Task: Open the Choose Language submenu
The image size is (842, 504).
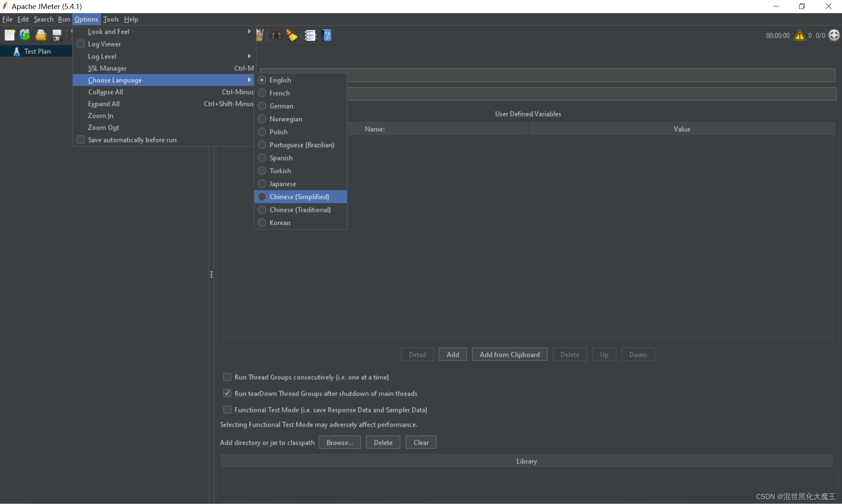Action: point(164,80)
